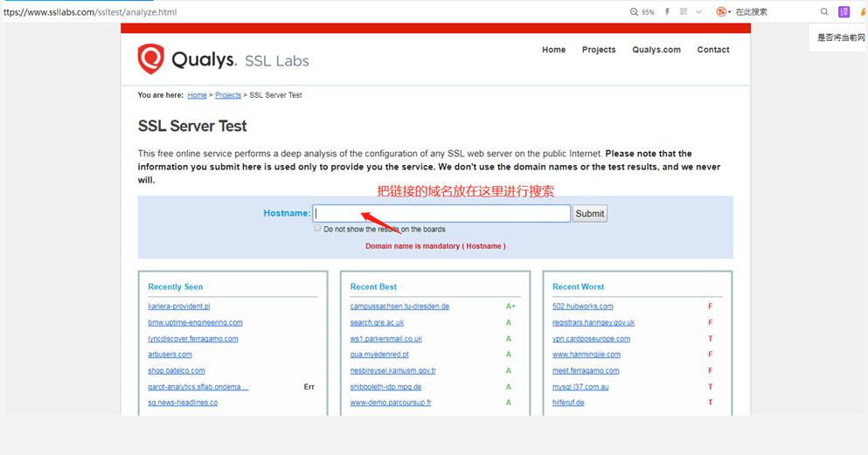The height and width of the screenshot is (455, 868).
Task: Click the Err status for garot-analytics
Action: pos(309,387)
